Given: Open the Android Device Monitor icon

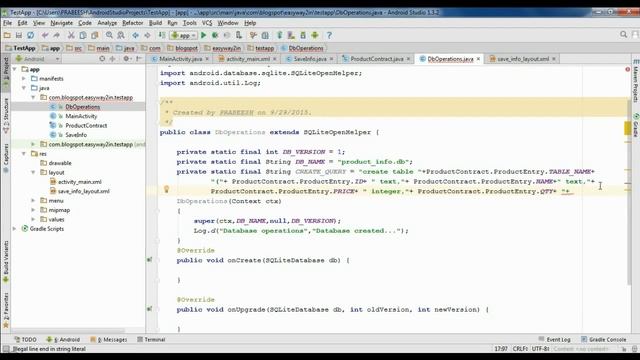Looking at the screenshot, I should tap(315, 36).
